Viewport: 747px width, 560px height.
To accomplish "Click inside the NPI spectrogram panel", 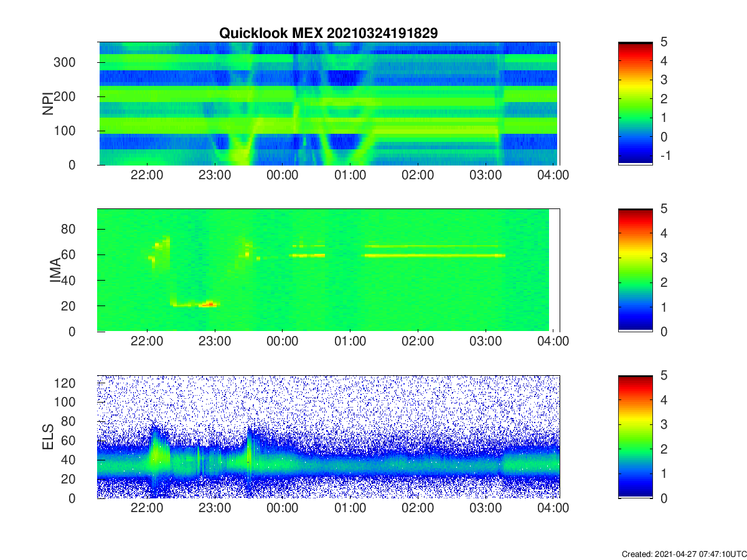I will pos(328,103).
